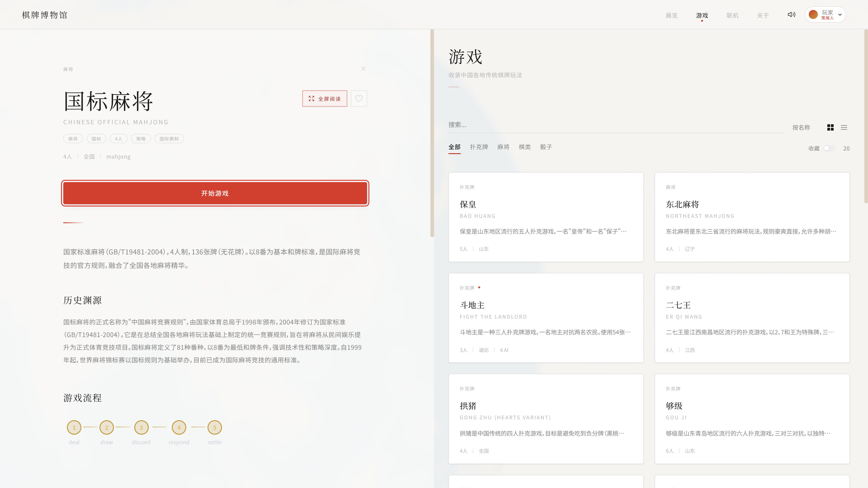Go to the 展览 nav item
Viewport: 868px width, 488px height.
point(671,16)
